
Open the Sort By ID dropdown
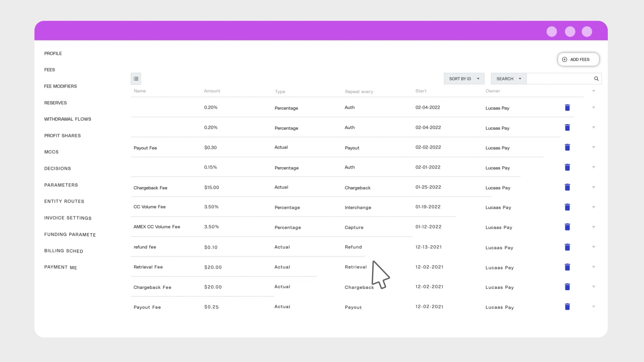pos(464,79)
